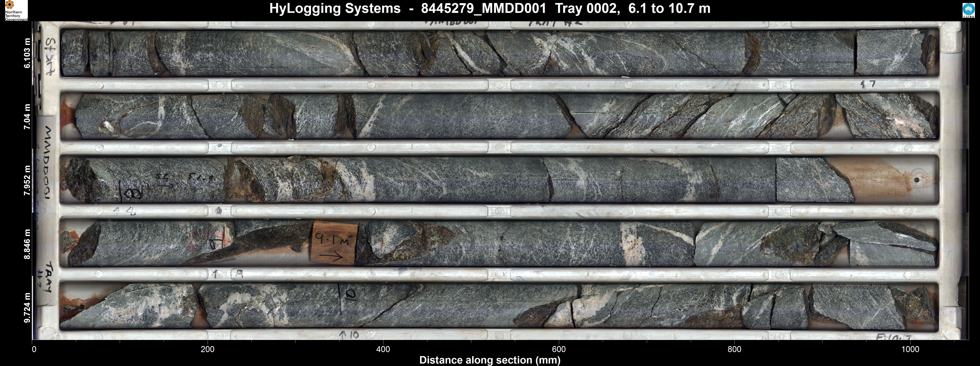980x366 pixels.
Task: Click the HyLogging Systems title text
Action: coord(334,8)
